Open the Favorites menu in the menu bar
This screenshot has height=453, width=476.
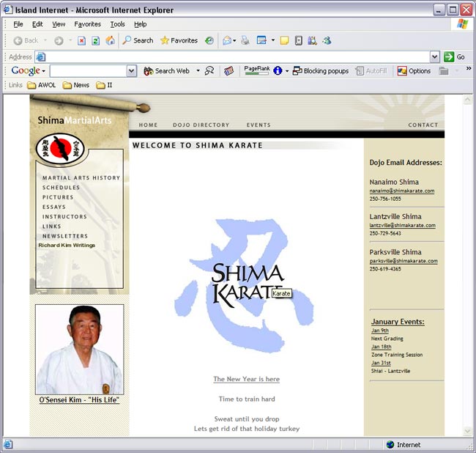pos(87,24)
